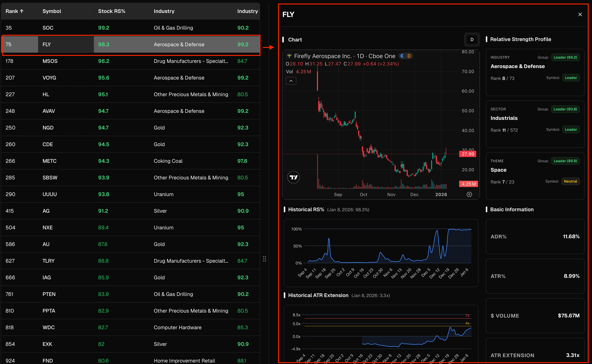This screenshot has height=364, width=592.
Task: Click the Industry column header
Action: pyautogui.click(x=164, y=11)
